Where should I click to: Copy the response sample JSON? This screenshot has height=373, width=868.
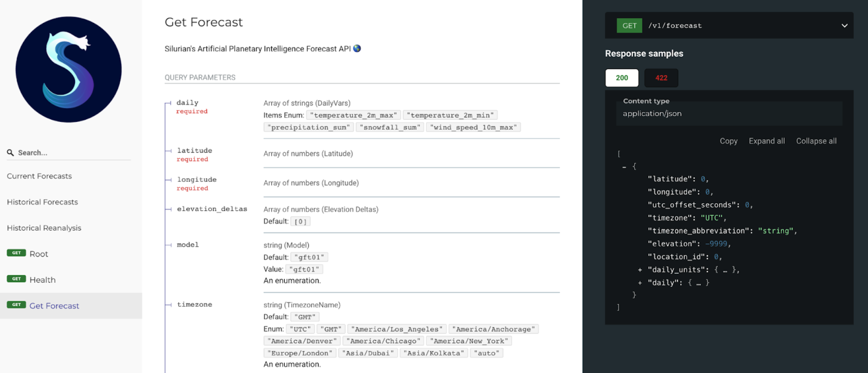point(728,141)
